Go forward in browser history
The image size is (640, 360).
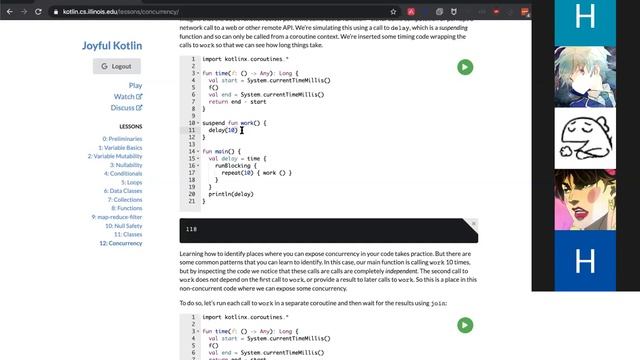click(x=24, y=12)
